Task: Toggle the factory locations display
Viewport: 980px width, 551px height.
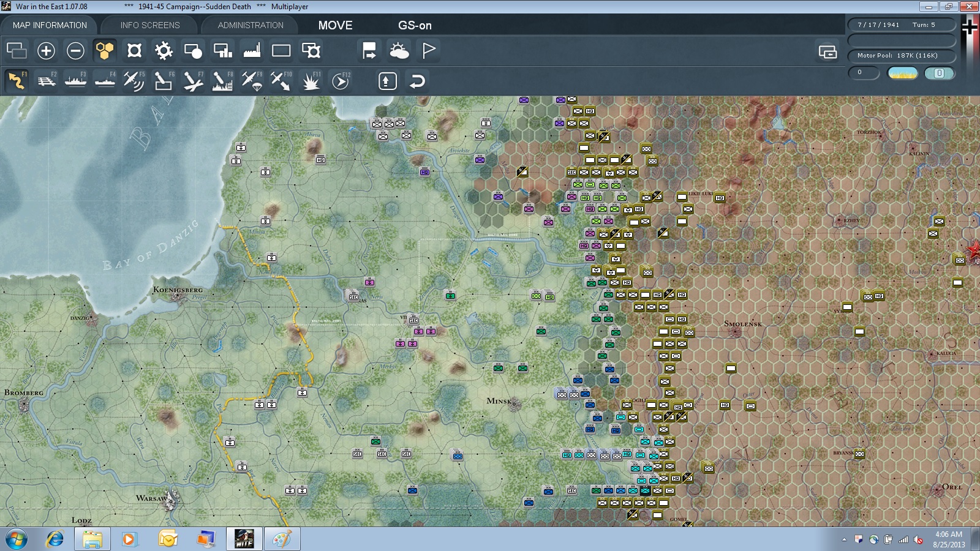Action: 252,51
